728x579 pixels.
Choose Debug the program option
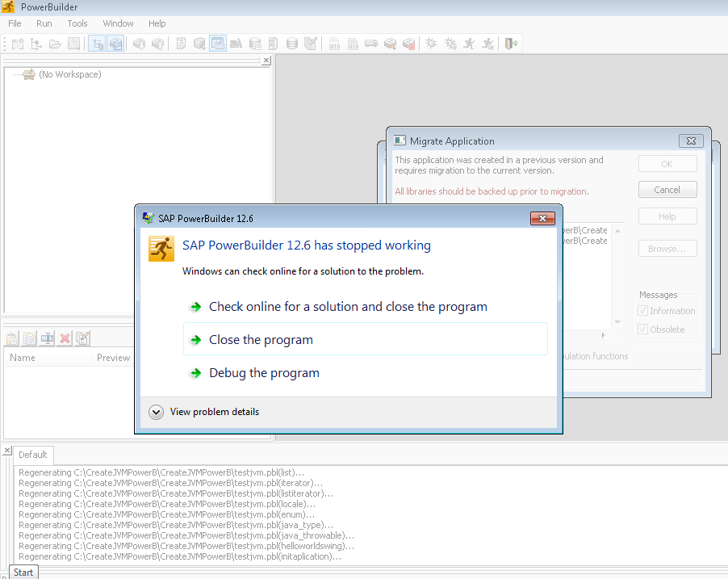[x=264, y=373]
